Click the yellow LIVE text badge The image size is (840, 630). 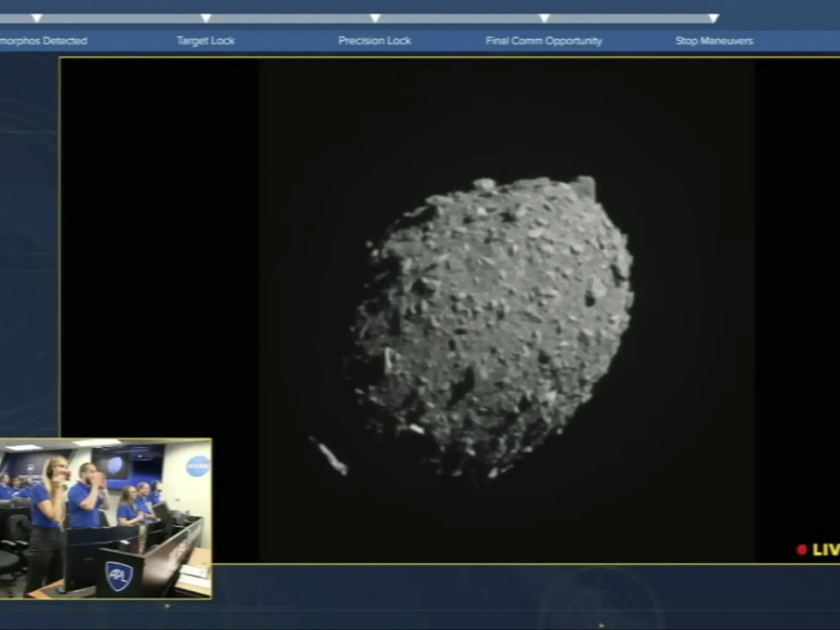(x=825, y=550)
